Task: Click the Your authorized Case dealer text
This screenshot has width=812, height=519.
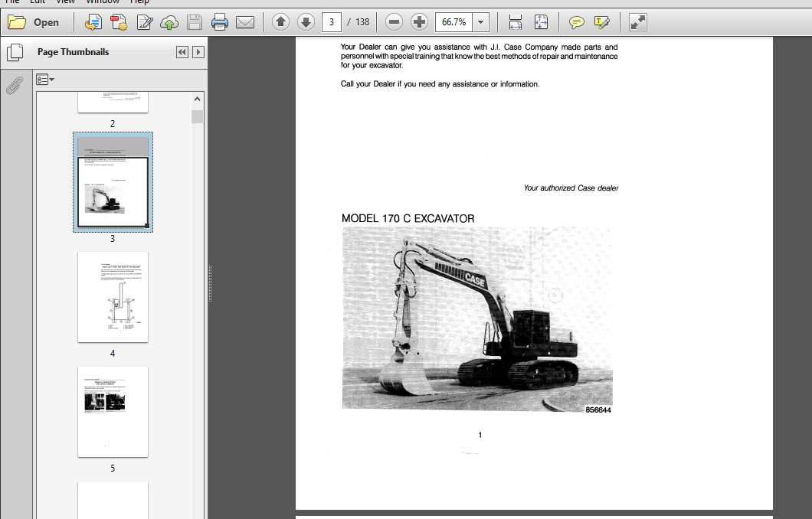Action: [x=571, y=188]
